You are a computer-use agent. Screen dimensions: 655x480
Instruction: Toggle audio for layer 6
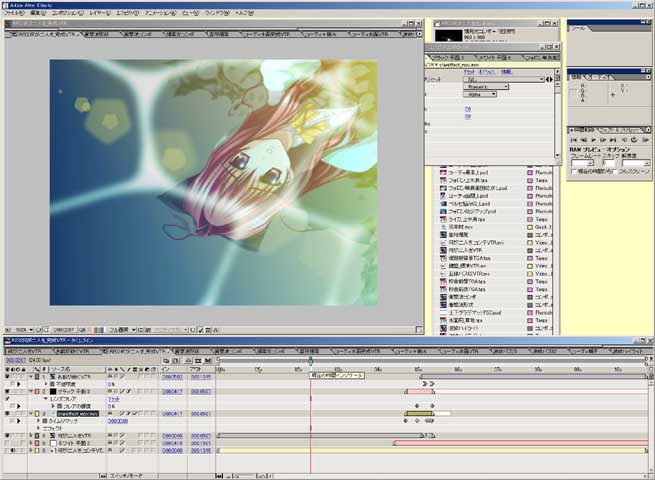click(x=13, y=451)
